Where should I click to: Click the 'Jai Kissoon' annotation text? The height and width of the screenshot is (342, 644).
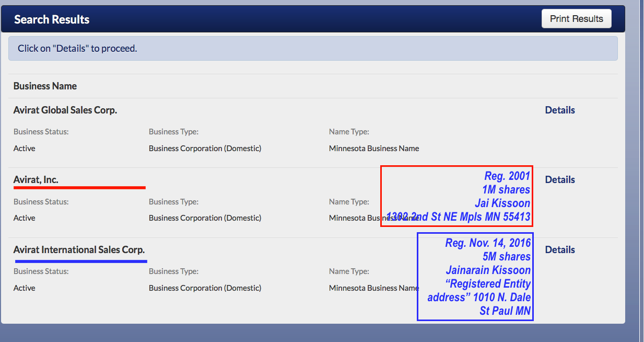pos(502,203)
